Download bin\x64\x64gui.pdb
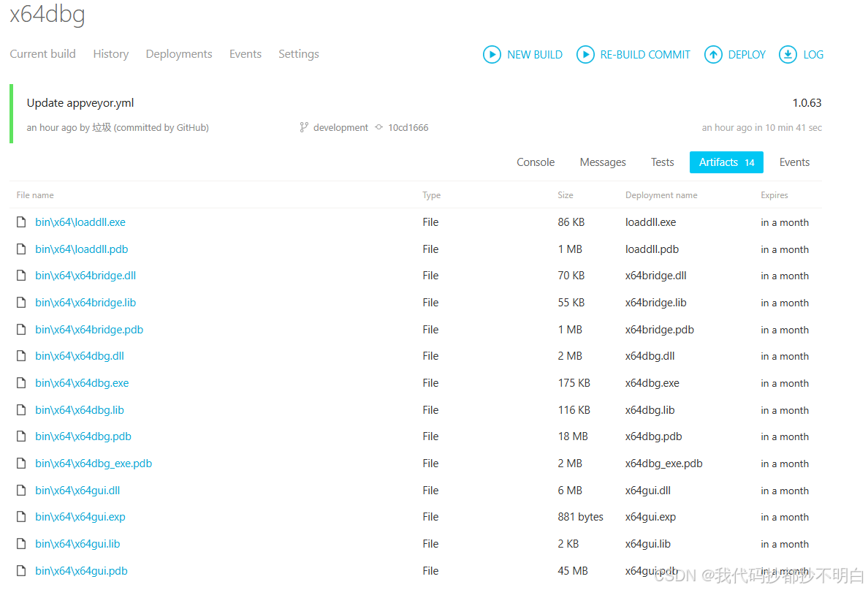This screenshot has height=590, width=868. (81, 570)
